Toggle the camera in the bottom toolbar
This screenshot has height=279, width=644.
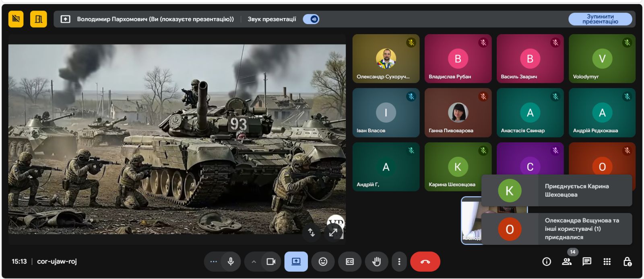pyautogui.click(x=271, y=262)
